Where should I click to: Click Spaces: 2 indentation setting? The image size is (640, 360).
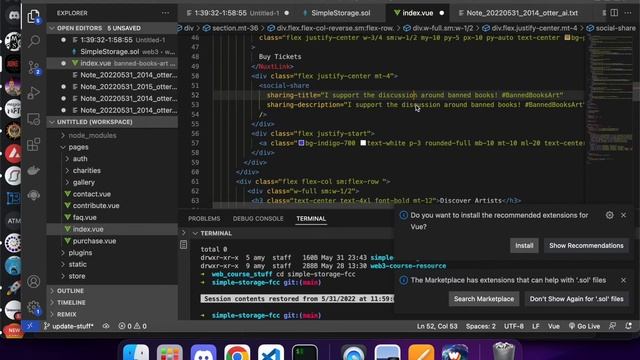(x=480, y=326)
